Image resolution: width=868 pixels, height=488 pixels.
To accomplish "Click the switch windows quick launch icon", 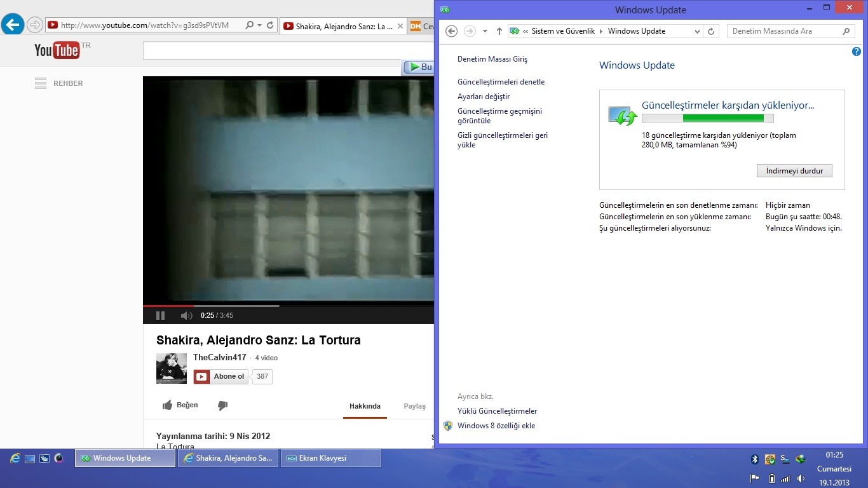I will tap(44, 458).
